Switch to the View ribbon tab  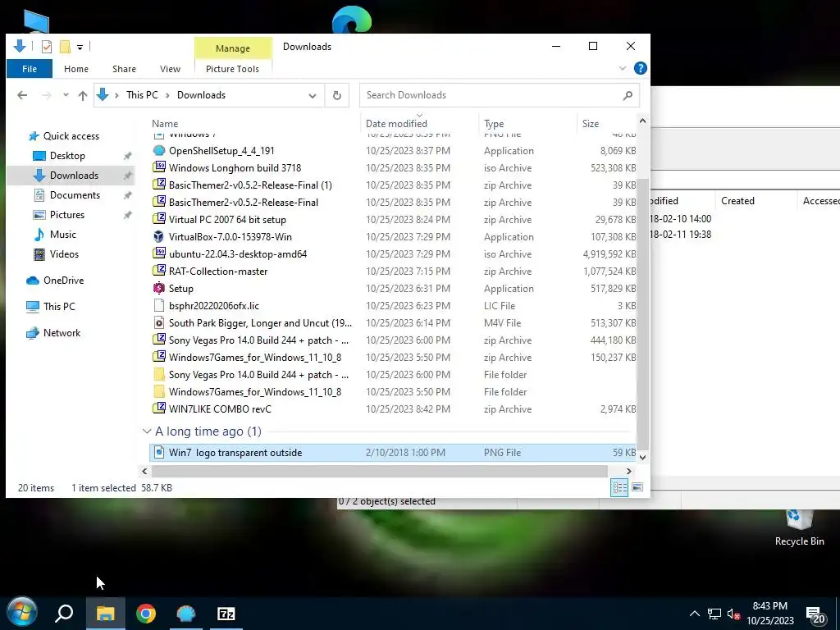pyautogui.click(x=170, y=69)
